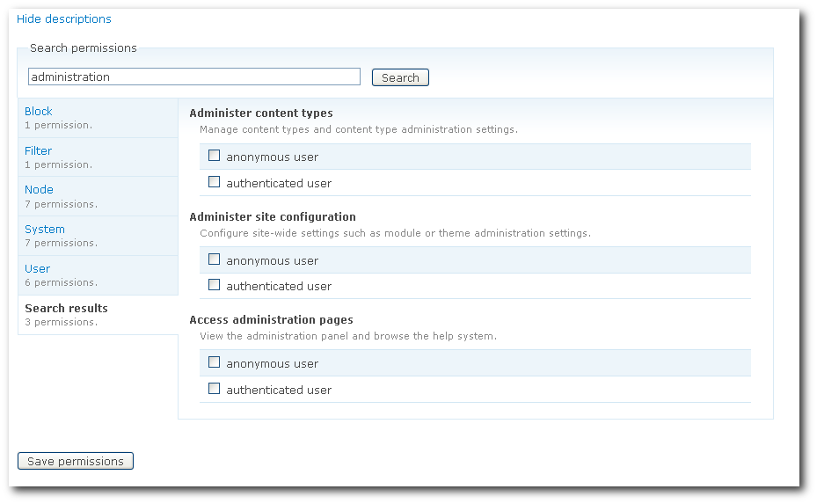Click the Save permissions button
The width and height of the screenshot is (817, 504).
(x=76, y=461)
